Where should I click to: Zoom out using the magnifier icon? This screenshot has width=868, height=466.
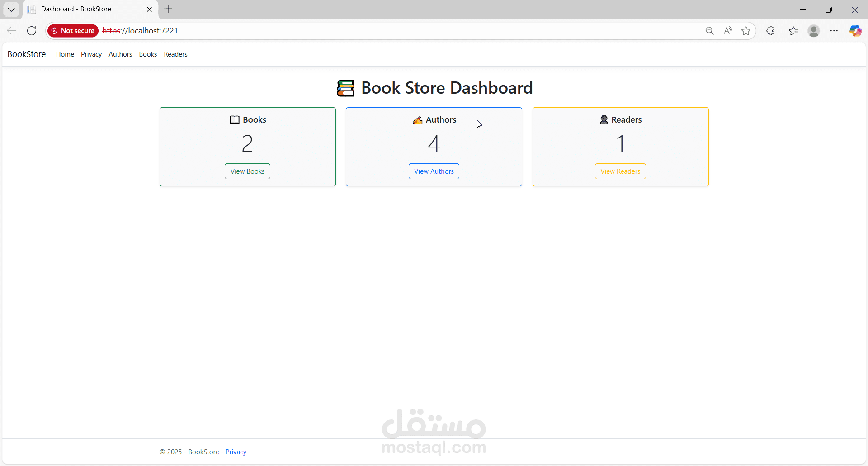tap(710, 31)
